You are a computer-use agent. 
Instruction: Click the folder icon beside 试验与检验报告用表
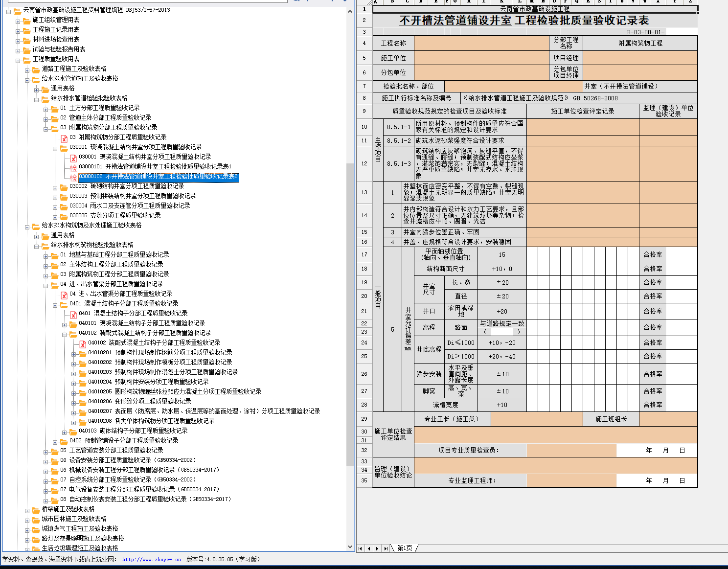pos(26,50)
